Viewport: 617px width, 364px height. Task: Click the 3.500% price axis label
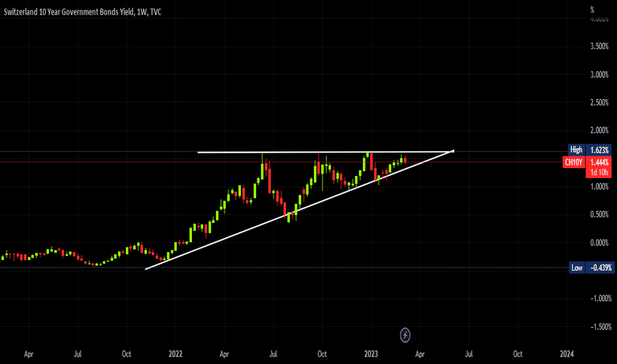[599, 46]
